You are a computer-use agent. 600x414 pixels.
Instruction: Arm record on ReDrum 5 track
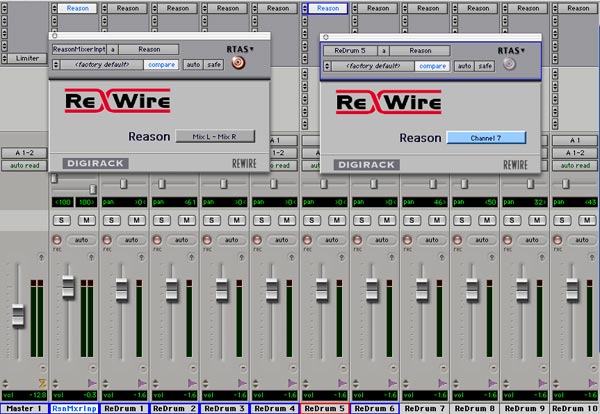[307, 240]
